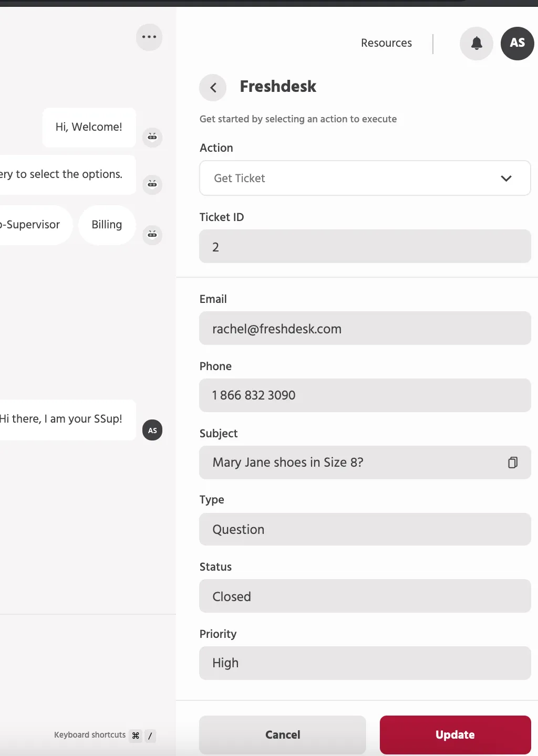Click bot avatar beside Hi, Welcome! message
This screenshot has height=756, width=538.
pos(152,138)
